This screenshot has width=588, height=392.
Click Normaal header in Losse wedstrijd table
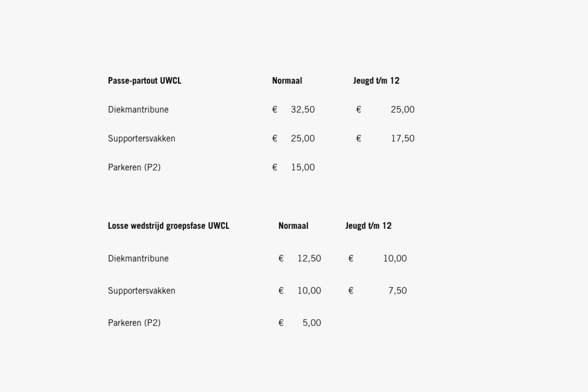[293, 226]
